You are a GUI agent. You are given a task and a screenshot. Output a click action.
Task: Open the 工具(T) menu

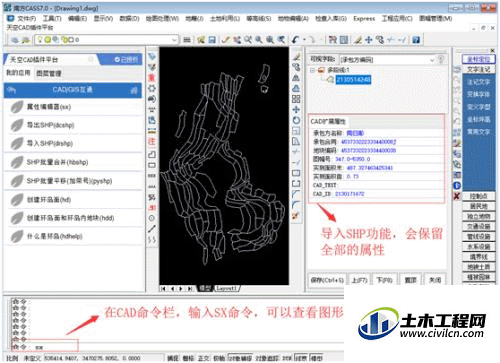pos(52,19)
